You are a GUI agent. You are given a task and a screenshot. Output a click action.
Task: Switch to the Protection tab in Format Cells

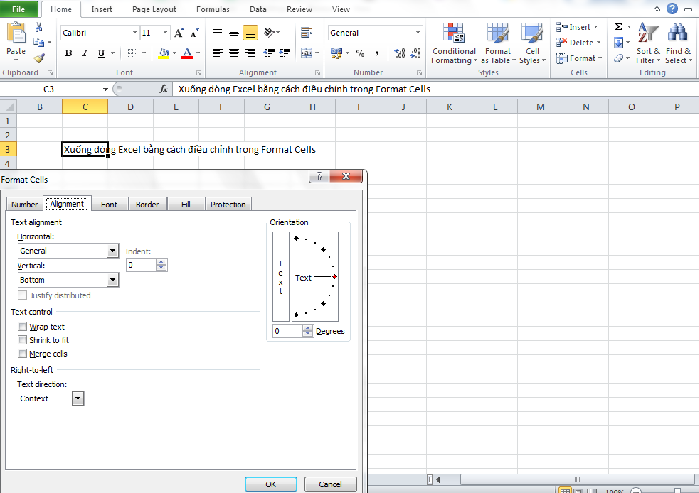coord(228,204)
